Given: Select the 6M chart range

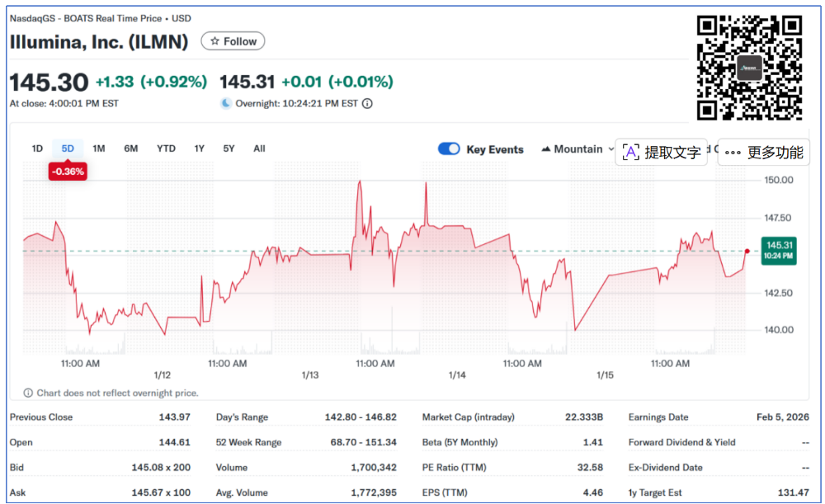Looking at the screenshot, I should pyautogui.click(x=131, y=148).
